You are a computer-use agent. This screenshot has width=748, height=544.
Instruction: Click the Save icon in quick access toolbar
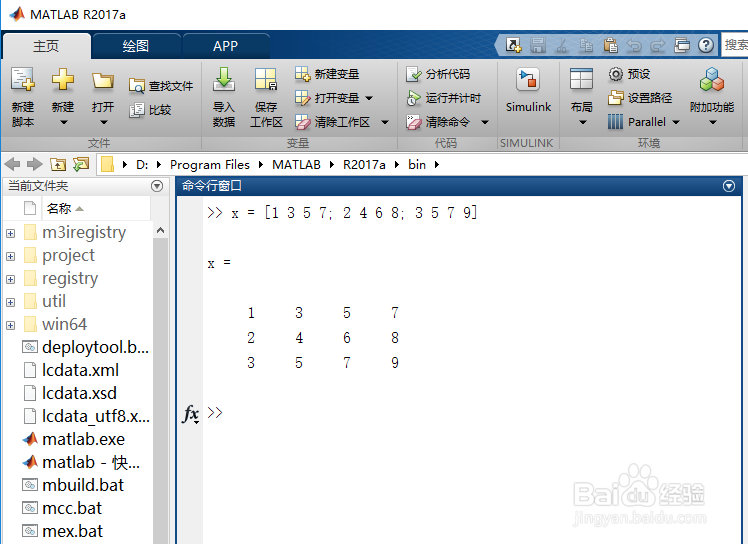(x=538, y=45)
